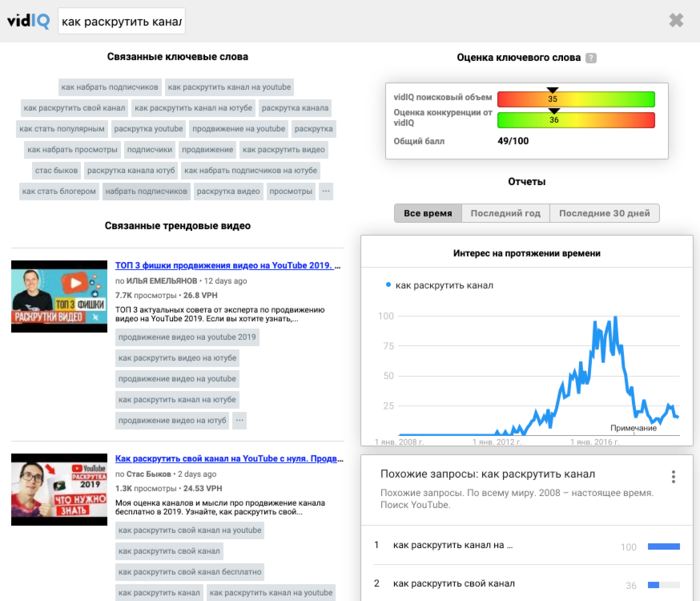Click the 7.7K просмотры stat
700x601 pixels.
tap(146, 295)
